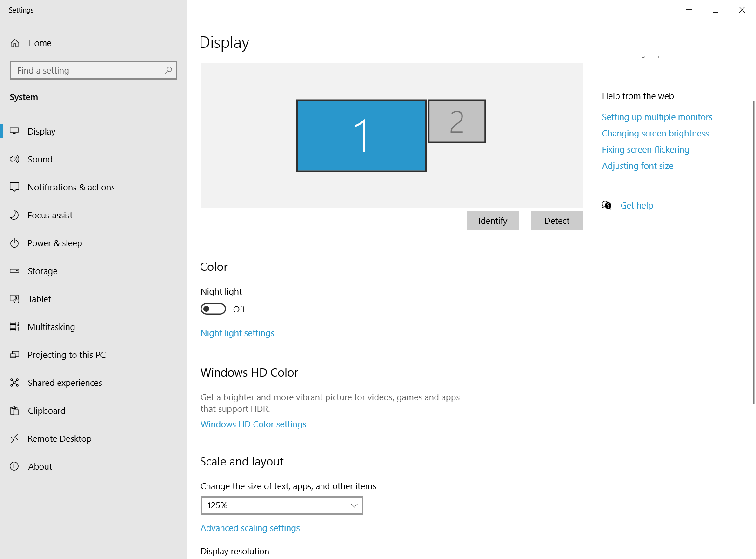The height and width of the screenshot is (559, 756).
Task: Open the Clipboard settings icon
Action: coord(14,411)
